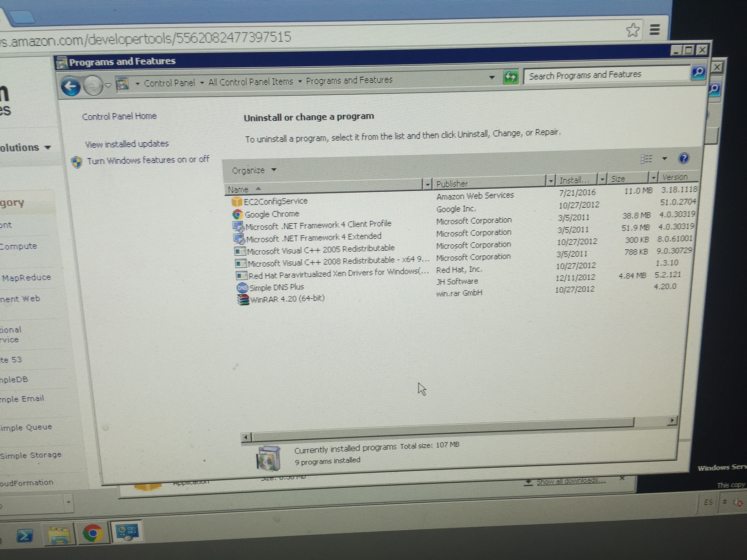Click the shield icon beside Turn Windows features
This screenshot has height=560, width=747.
coord(77,162)
